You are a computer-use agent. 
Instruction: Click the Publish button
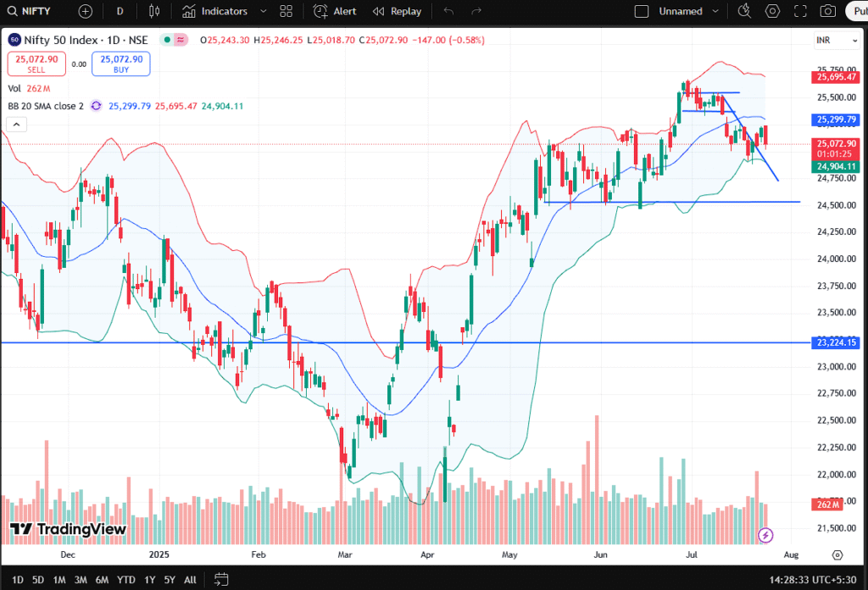coord(858,11)
